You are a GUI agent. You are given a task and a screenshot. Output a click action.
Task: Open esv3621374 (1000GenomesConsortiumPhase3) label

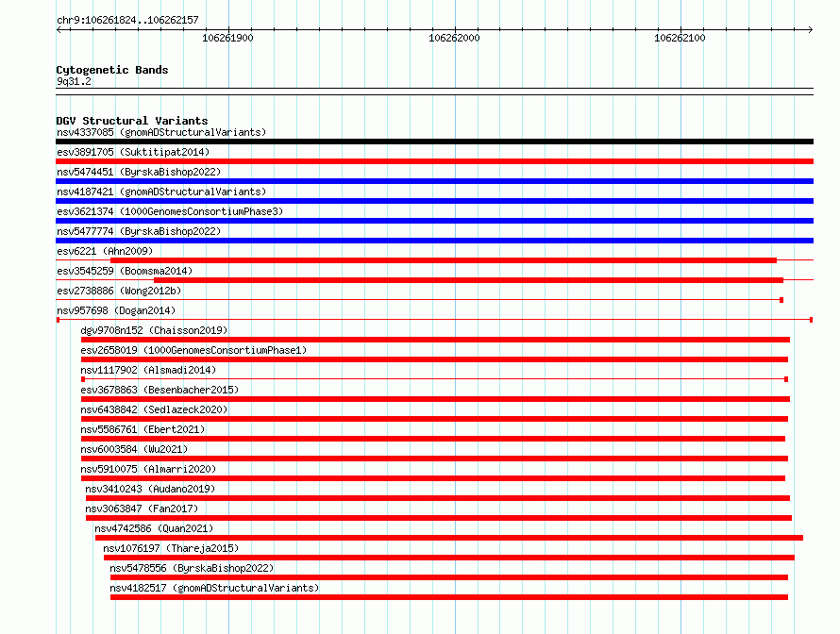(170, 211)
